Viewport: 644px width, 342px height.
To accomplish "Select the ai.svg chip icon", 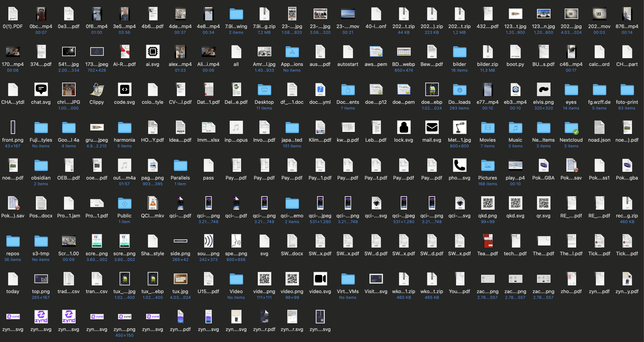I will point(152,52).
